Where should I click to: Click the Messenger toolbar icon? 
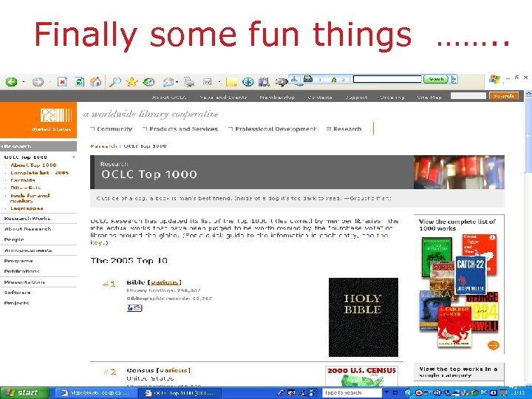(282, 82)
